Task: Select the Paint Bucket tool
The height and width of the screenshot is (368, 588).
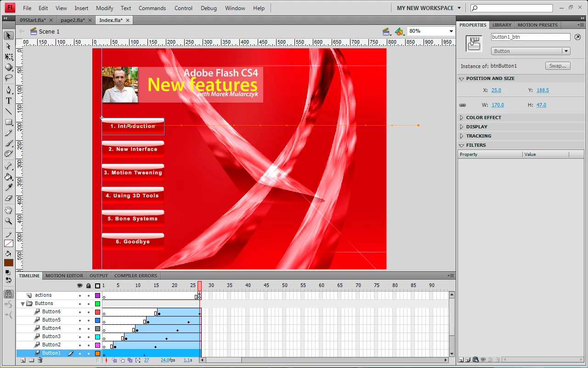Action: 9,177
